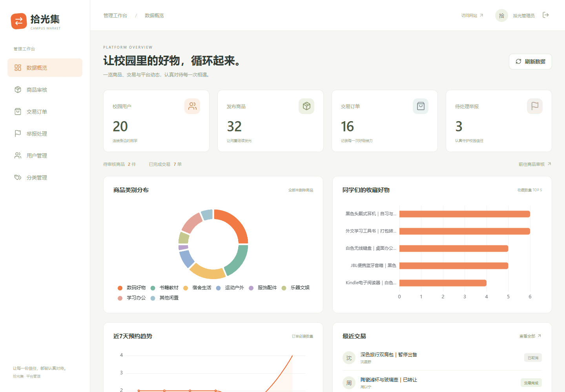Click 校园用户 count 20
Screen dimensions: 565x392
tap(120, 126)
